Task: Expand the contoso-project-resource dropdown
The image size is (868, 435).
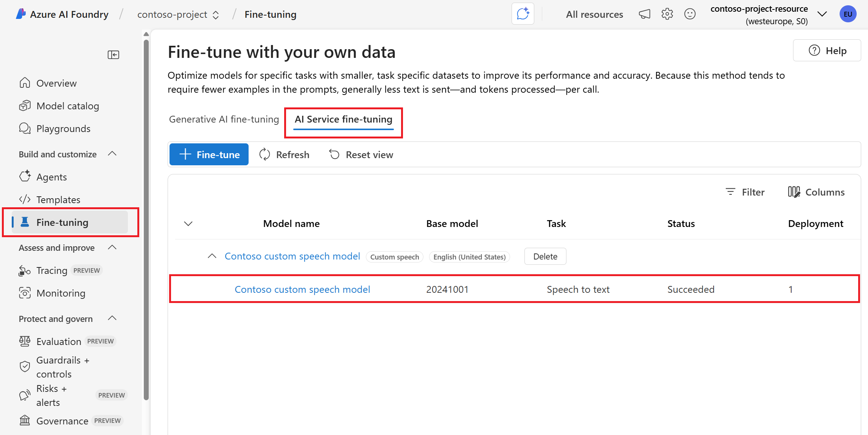Action: tap(822, 14)
